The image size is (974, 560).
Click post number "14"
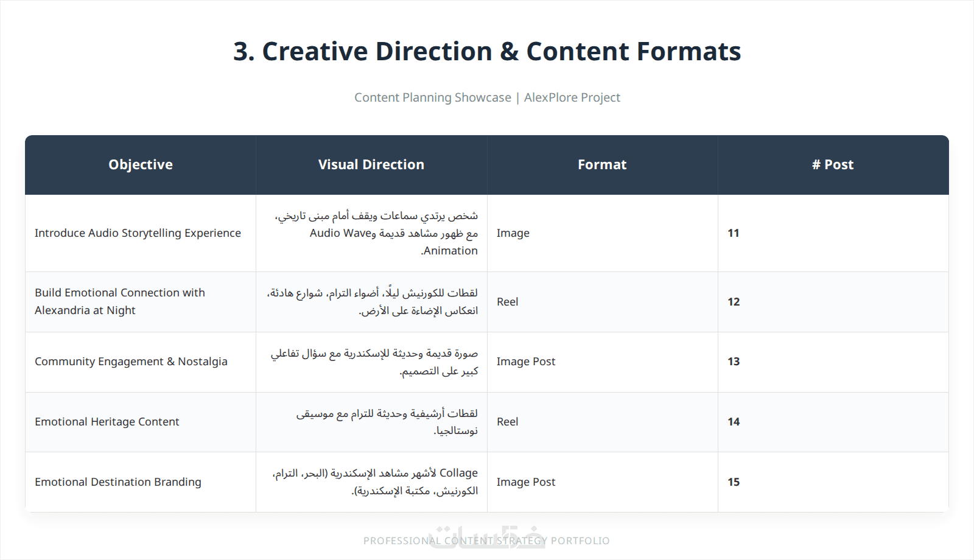[734, 422]
